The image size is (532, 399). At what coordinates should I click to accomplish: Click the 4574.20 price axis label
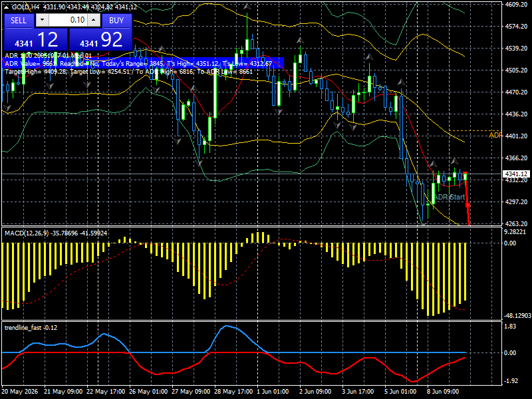[516, 27]
